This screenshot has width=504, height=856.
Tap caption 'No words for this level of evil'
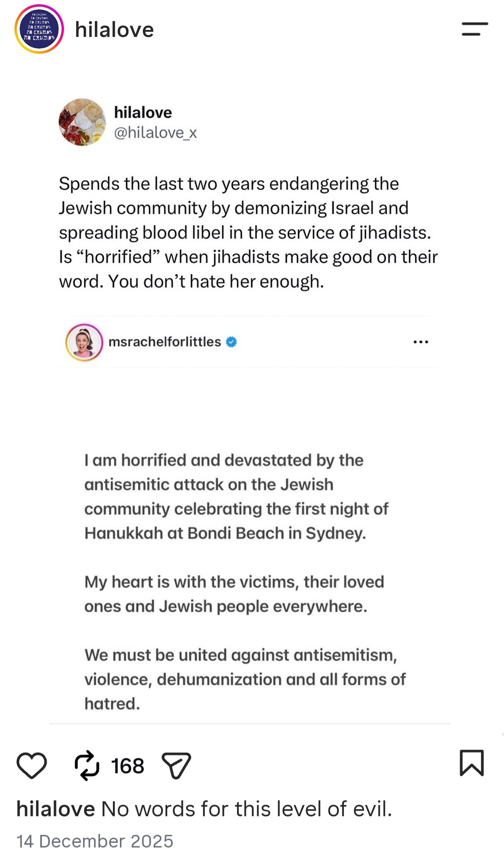point(246,809)
